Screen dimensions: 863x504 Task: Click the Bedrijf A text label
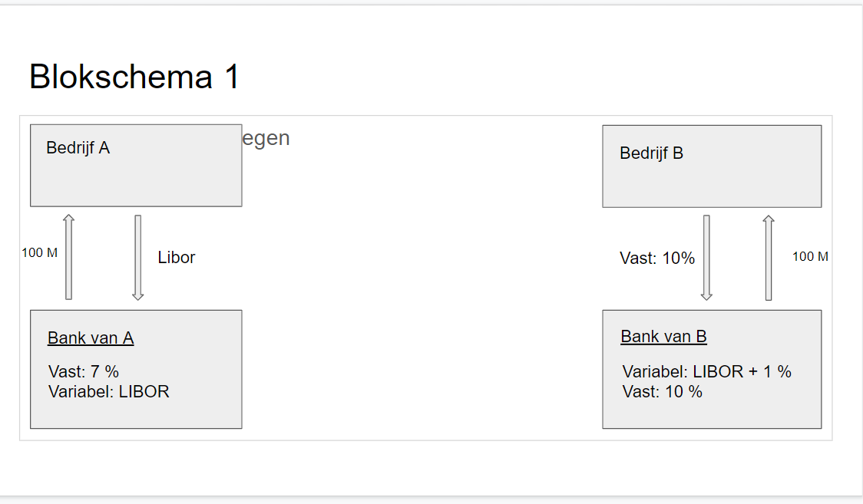pyautogui.click(x=78, y=148)
